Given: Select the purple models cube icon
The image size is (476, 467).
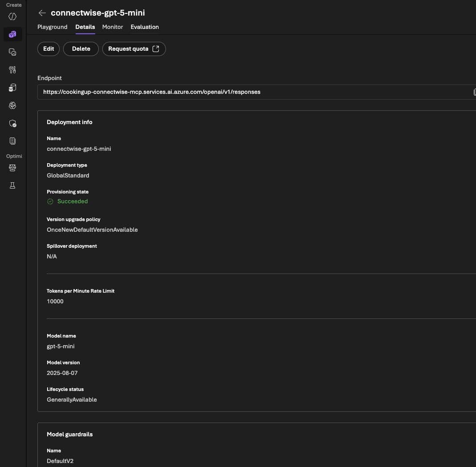Looking at the screenshot, I should [x=12, y=34].
